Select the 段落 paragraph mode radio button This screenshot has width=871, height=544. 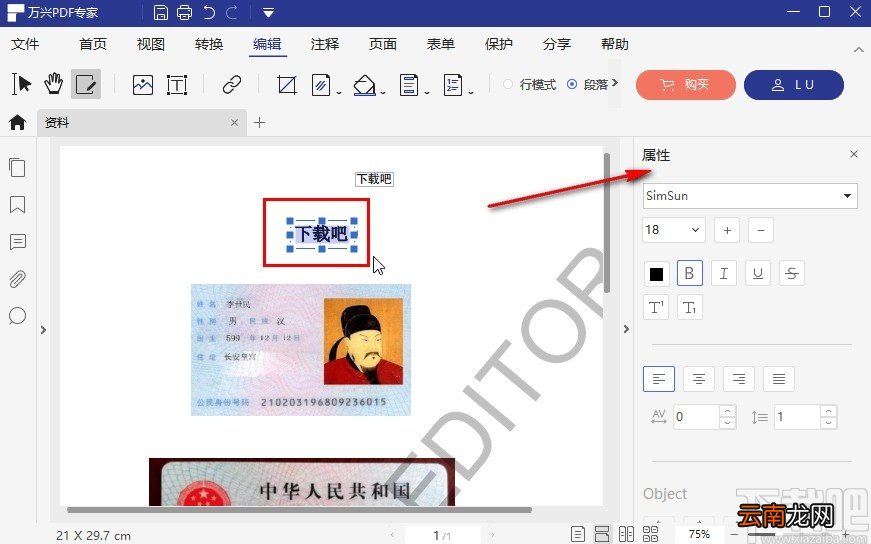(x=572, y=84)
